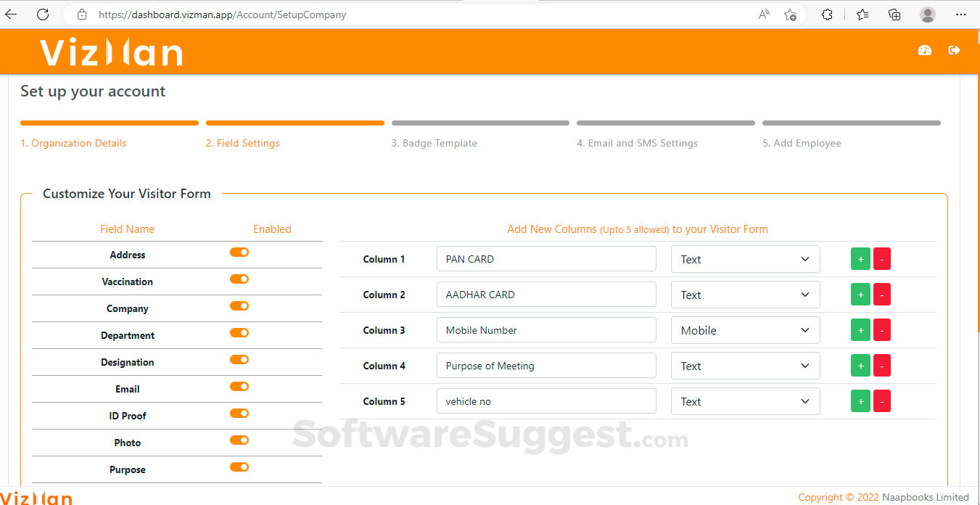Open step 4. Email and SMS Settings
The image size is (980, 505).
click(638, 143)
